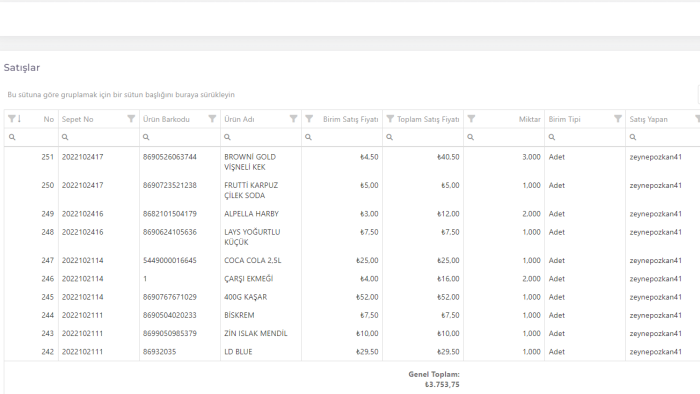Focus the Miktar search field
The height and width of the screenshot is (394, 700).
tap(504, 137)
